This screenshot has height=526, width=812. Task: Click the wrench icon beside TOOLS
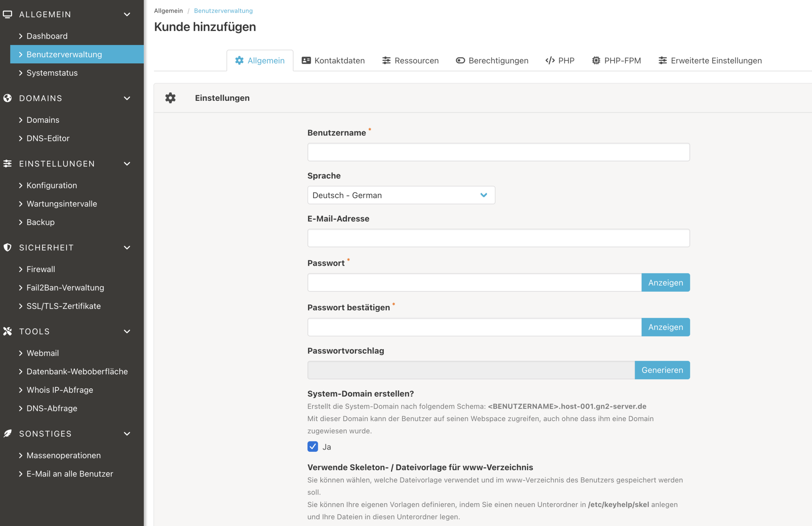coord(8,331)
